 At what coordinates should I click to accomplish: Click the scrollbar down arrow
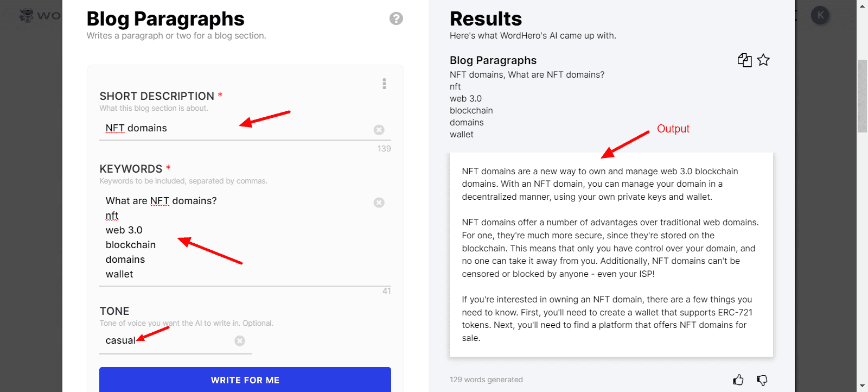(862, 386)
